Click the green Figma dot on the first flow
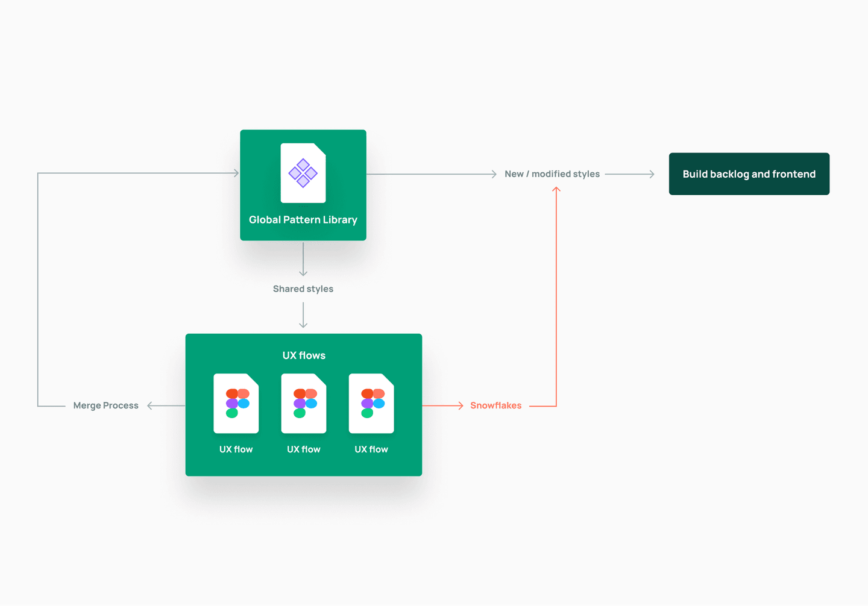This screenshot has width=868, height=606. 231,414
